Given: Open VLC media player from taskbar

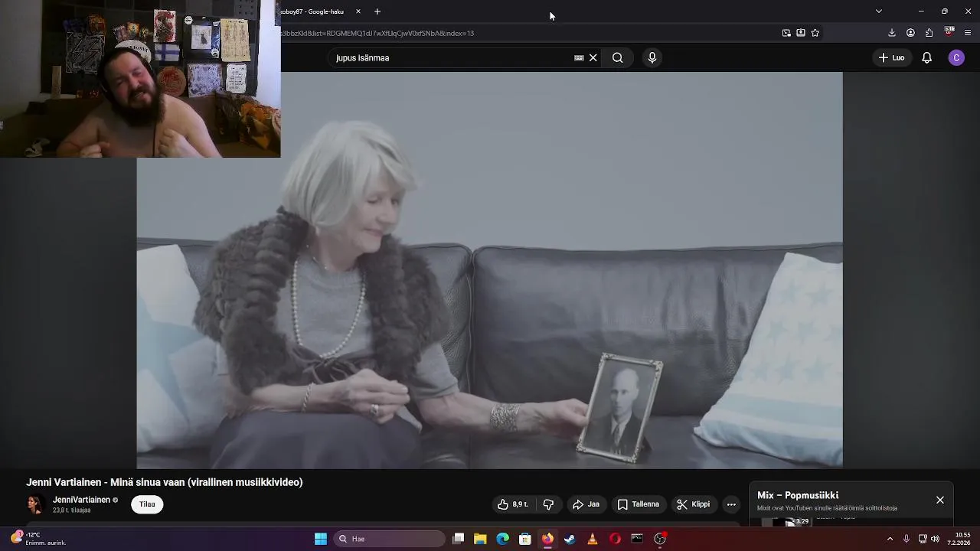Looking at the screenshot, I should [x=592, y=539].
